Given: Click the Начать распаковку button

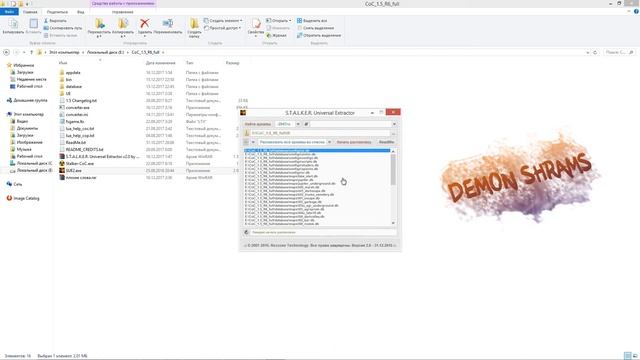Looking at the screenshot, I should point(354,142).
